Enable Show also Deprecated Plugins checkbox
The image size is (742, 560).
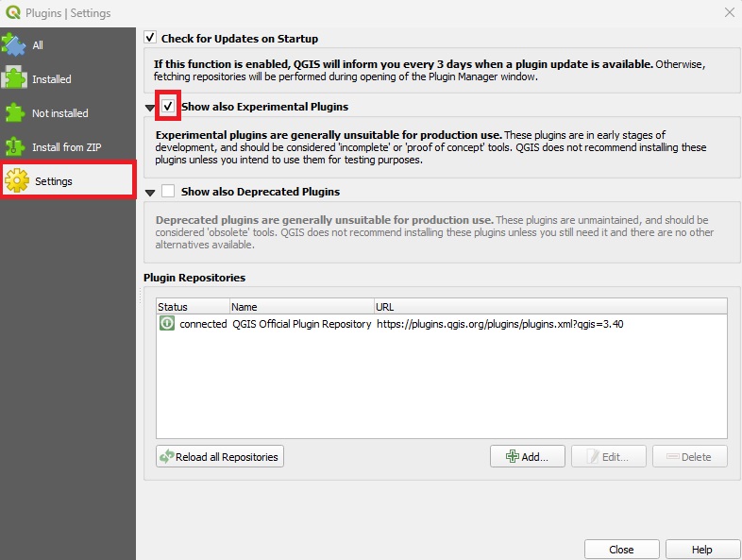[168, 192]
